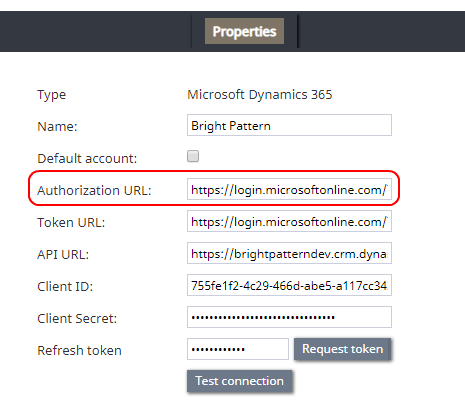Enable the Default account checkbox

click(x=193, y=156)
